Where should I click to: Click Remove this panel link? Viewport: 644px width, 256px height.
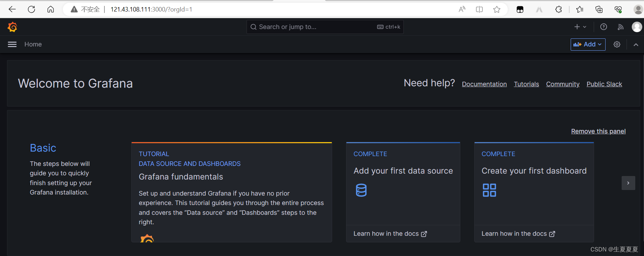[x=598, y=131]
